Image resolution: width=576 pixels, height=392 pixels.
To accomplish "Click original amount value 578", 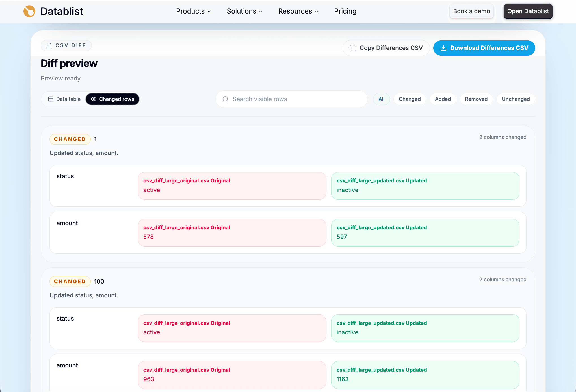I will (x=148, y=237).
